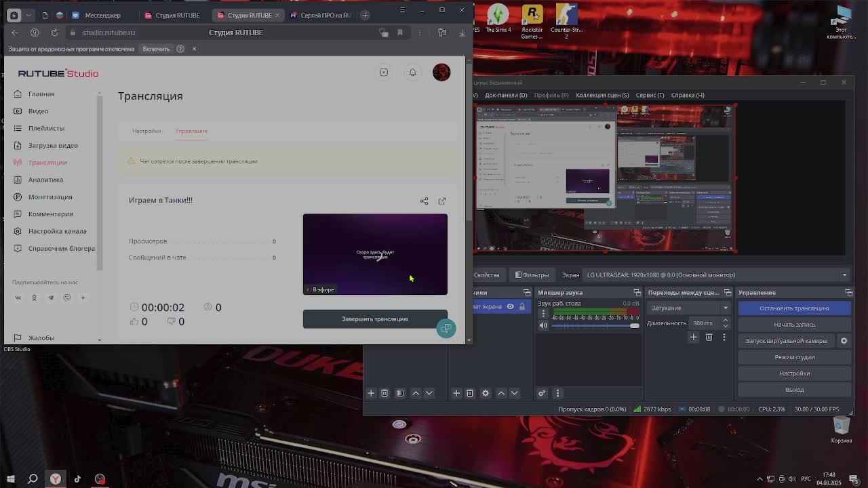Open the VK social link icon
Image resolution: width=868 pixels, height=488 pixels.
[18, 298]
